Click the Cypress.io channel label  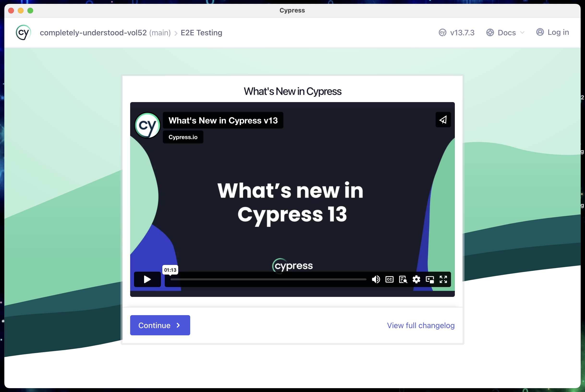click(183, 137)
